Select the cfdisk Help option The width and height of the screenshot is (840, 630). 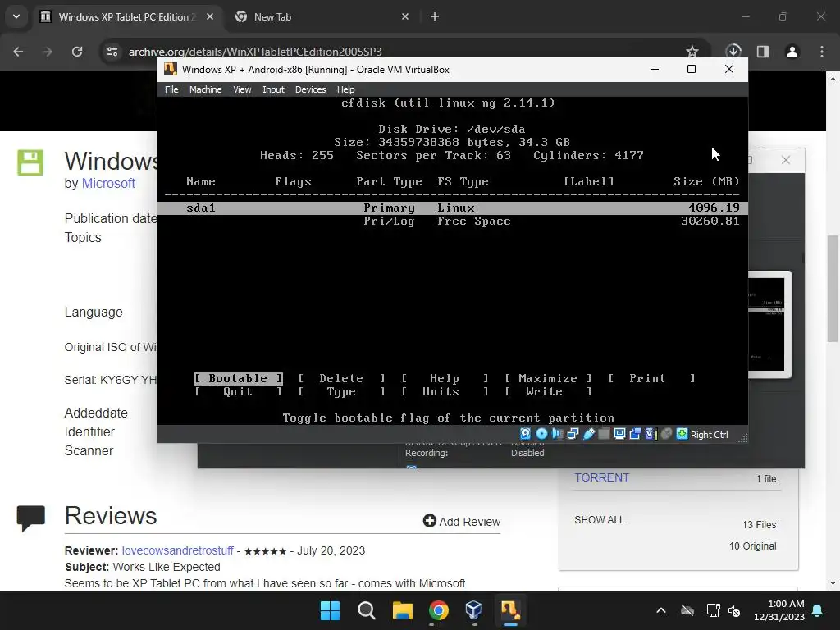(x=445, y=378)
